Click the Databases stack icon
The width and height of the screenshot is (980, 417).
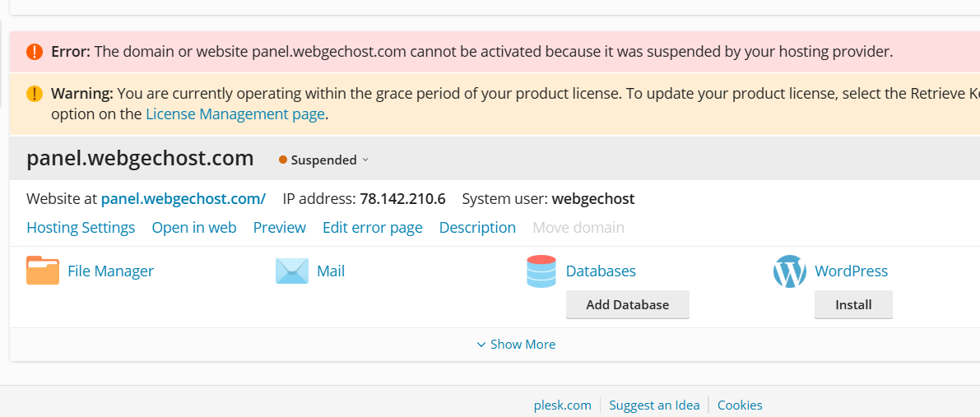pyautogui.click(x=541, y=271)
